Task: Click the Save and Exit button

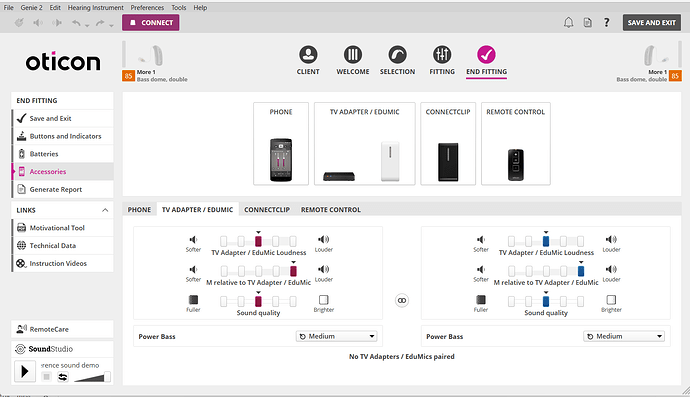Action: click(651, 22)
